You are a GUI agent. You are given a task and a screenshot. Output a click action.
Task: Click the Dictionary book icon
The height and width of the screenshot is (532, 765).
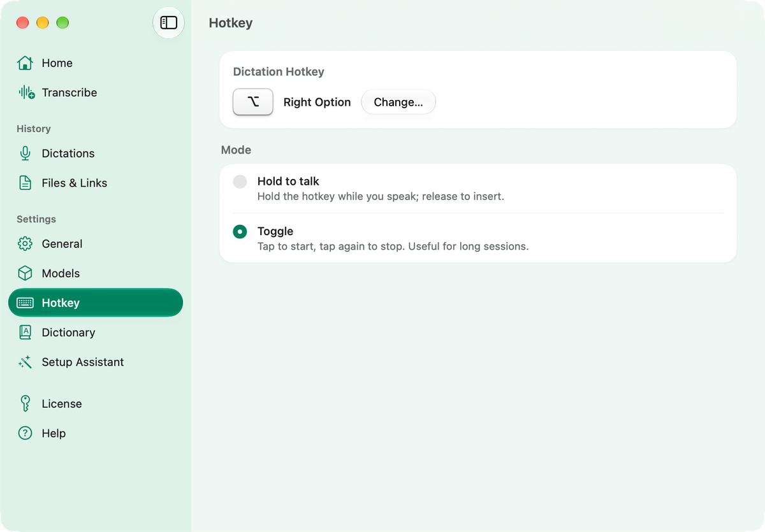25,332
